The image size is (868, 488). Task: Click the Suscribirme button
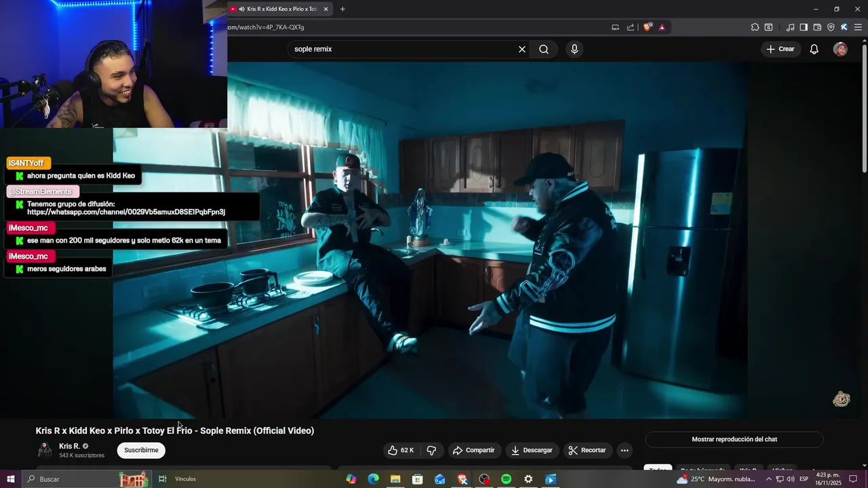click(141, 450)
